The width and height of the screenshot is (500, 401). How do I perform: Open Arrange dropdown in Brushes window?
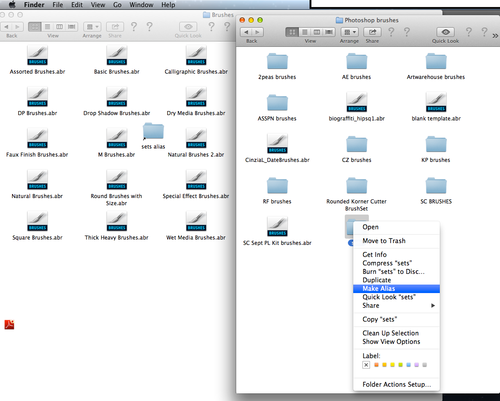(92, 27)
